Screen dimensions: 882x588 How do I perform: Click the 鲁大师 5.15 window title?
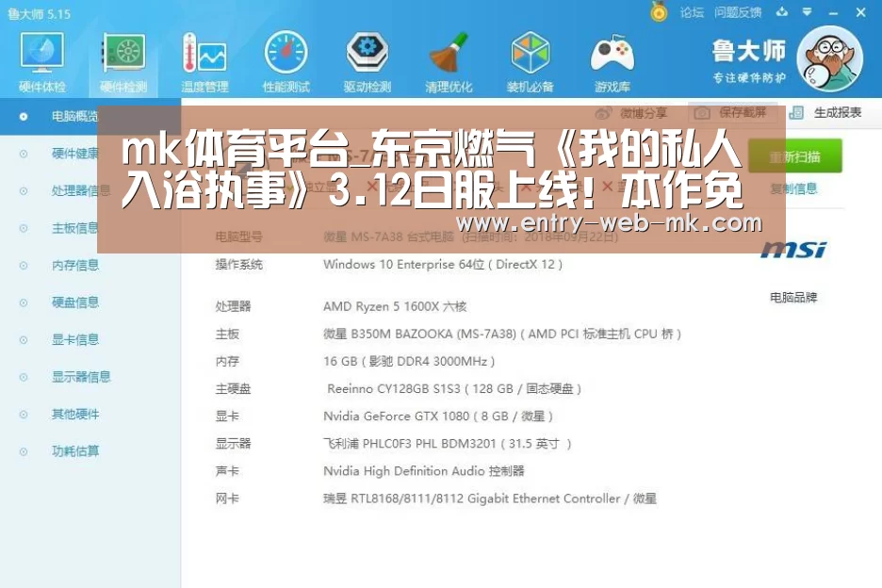pyautogui.click(x=39, y=13)
